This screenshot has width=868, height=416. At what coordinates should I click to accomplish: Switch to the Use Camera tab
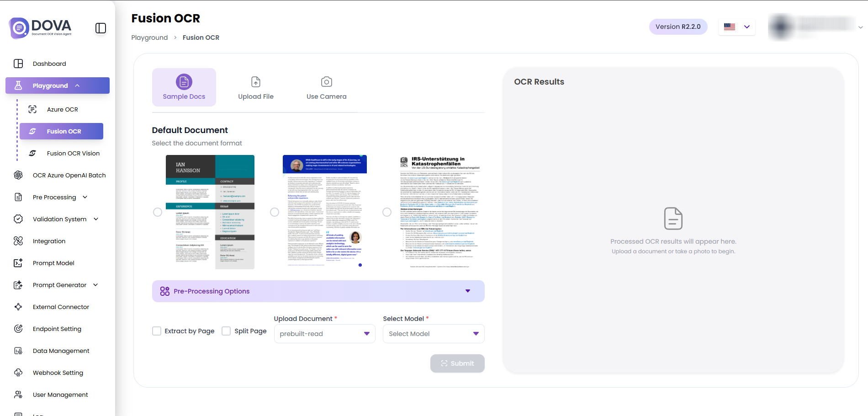(x=327, y=87)
